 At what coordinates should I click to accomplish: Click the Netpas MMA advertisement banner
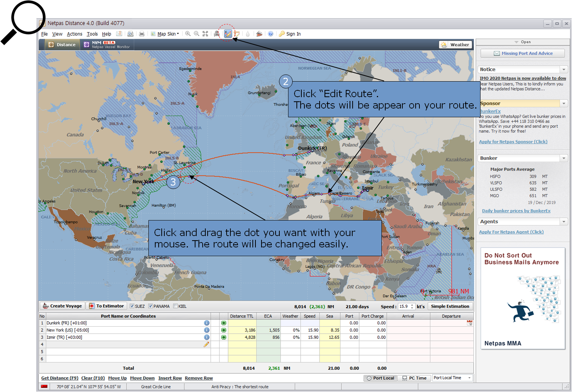[523, 299]
